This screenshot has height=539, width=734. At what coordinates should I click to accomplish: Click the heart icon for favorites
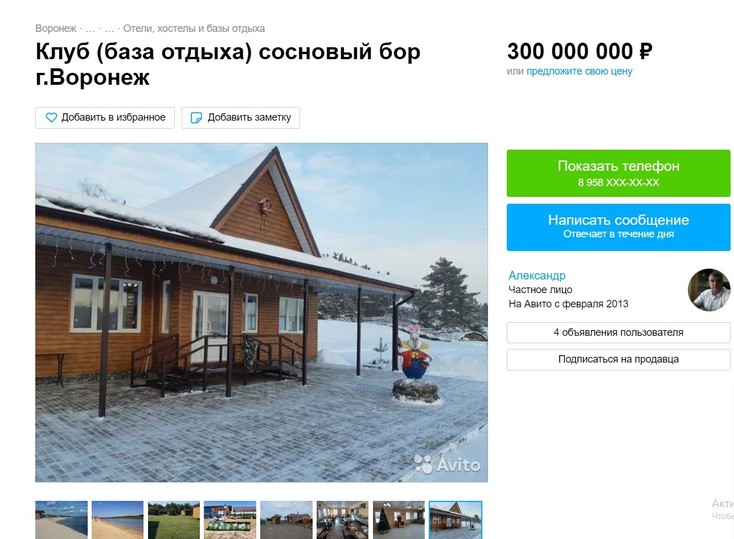click(51, 118)
